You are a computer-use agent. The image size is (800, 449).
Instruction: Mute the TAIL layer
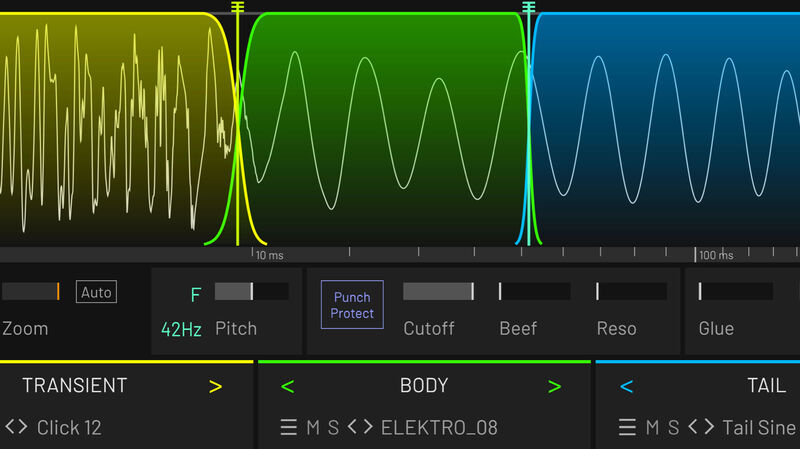(x=652, y=428)
